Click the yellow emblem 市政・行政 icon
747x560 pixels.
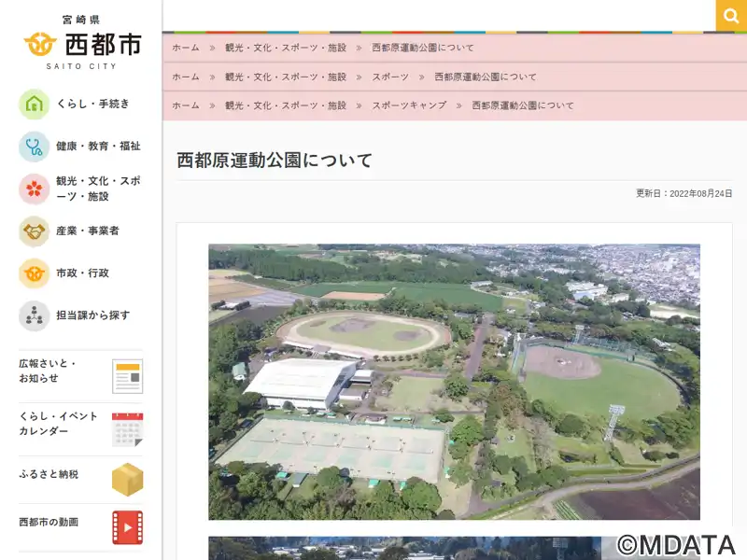tap(35, 273)
